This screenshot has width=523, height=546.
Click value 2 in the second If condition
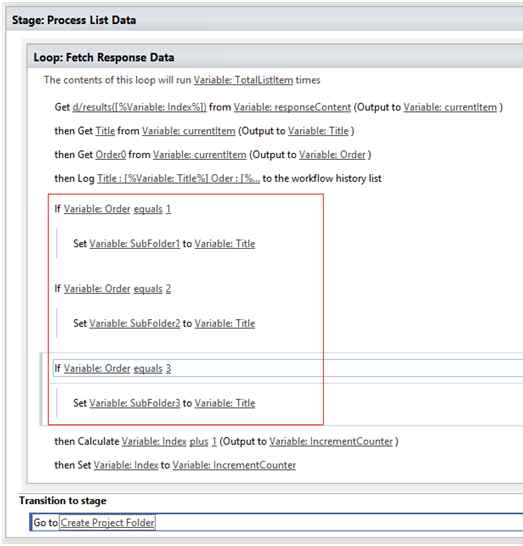coord(168,289)
